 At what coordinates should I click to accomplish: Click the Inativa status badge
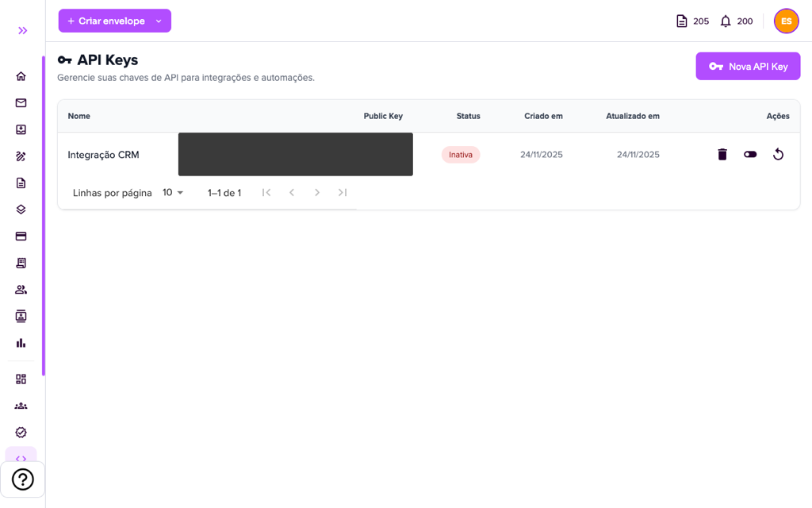click(461, 155)
